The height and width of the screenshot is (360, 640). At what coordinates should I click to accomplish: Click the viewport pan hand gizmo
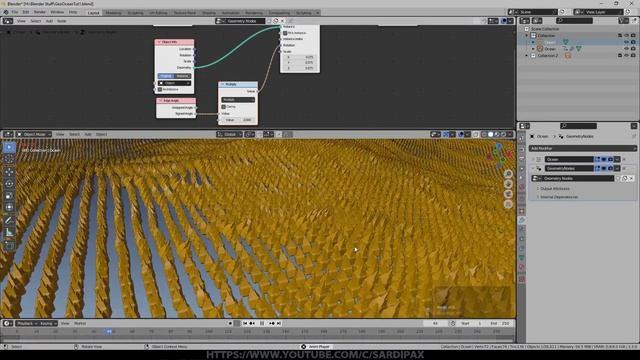(508, 184)
